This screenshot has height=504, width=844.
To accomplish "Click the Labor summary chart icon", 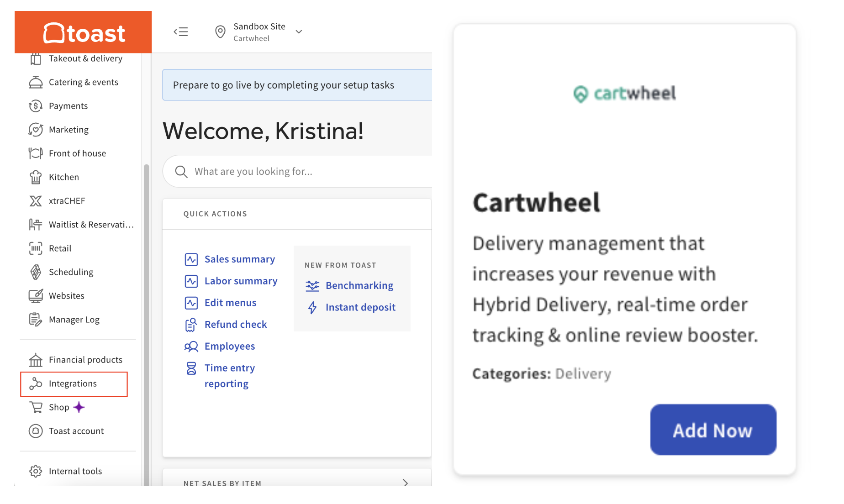I will click(191, 281).
